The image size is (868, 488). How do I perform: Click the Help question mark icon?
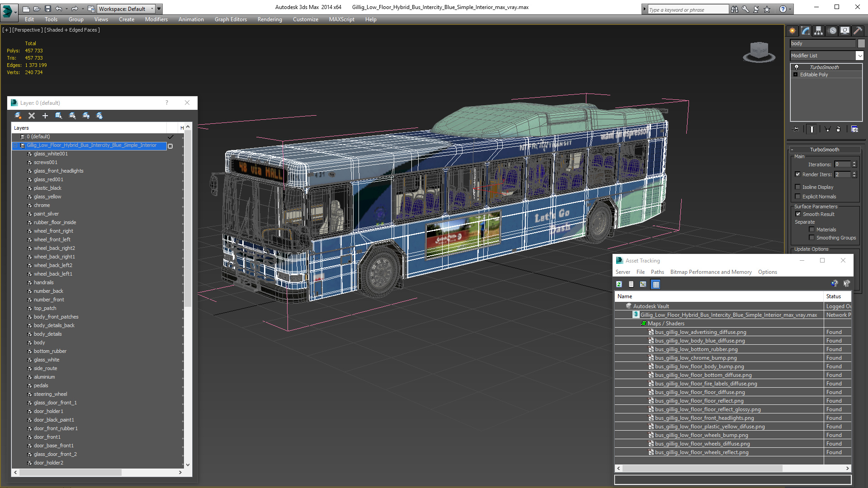783,9
